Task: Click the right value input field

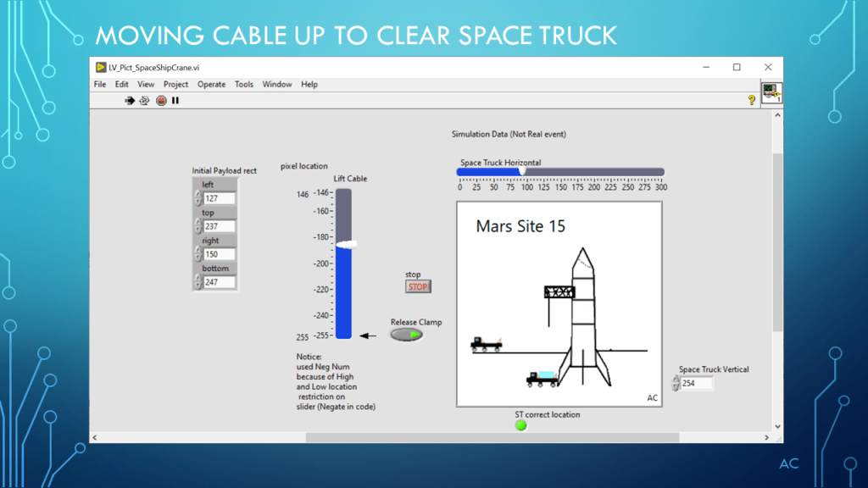Action: pos(219,254)
